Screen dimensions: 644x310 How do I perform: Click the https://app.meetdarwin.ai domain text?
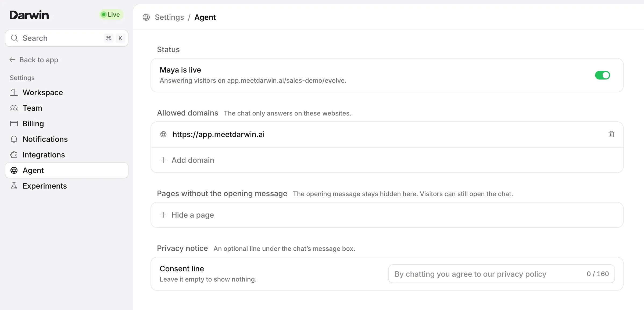(x=219, y=134)
